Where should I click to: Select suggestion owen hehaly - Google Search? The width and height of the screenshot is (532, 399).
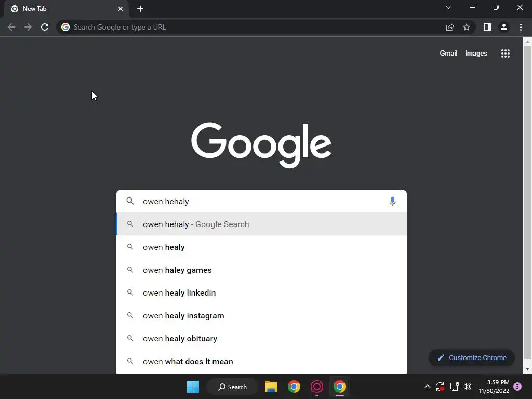(262, 224)
